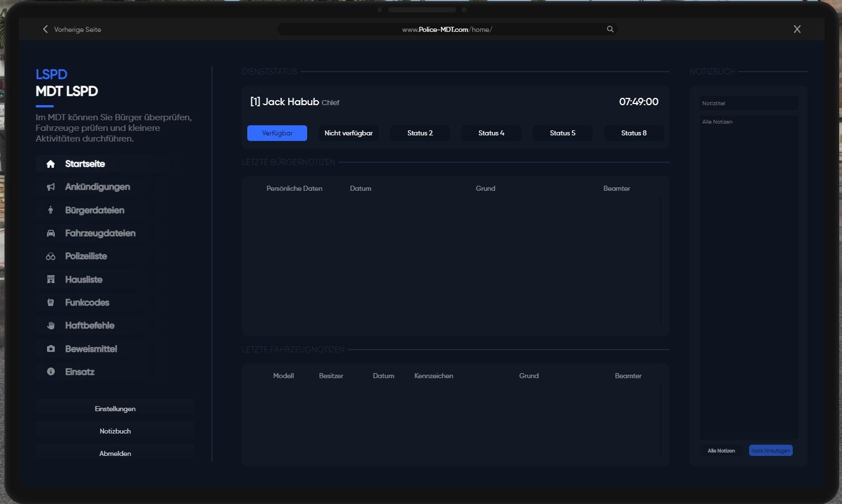
Task: Open Fahrzeugdateien using the car icon
Action: coord(50,233)
